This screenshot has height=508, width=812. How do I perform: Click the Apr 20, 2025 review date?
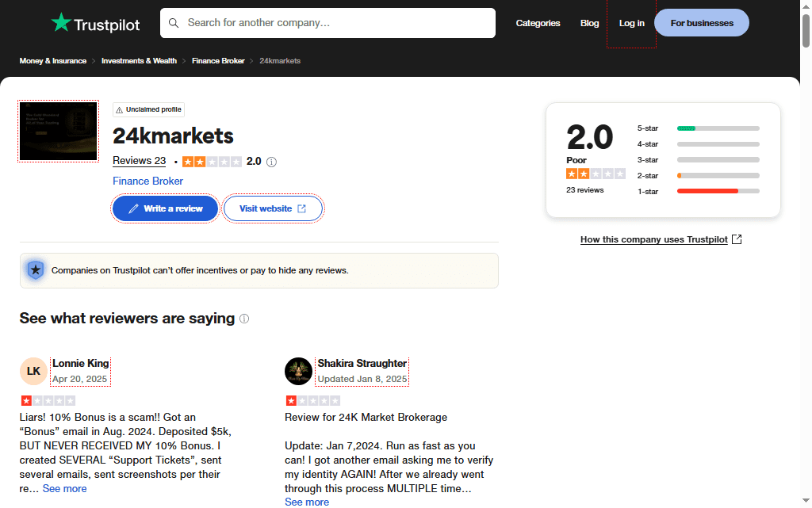tap(80, 379)
